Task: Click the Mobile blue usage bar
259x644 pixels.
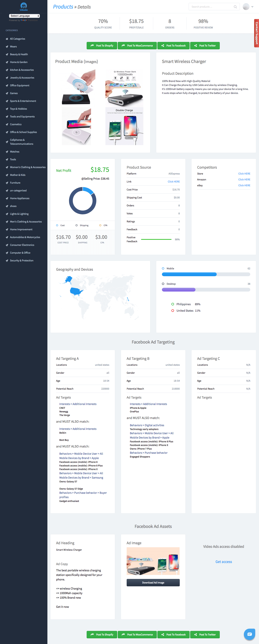Action: [x=189, y=274]
